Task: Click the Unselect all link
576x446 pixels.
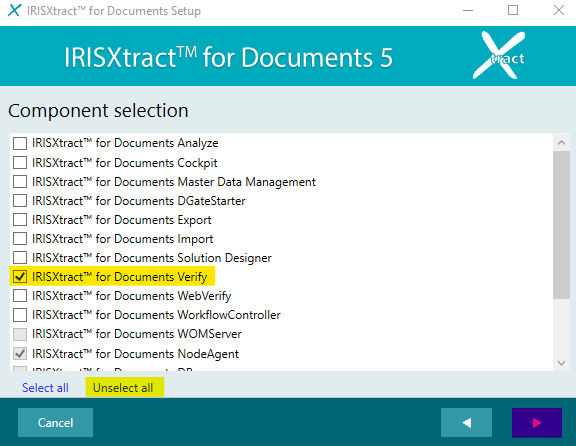Action: pos(123,388)
